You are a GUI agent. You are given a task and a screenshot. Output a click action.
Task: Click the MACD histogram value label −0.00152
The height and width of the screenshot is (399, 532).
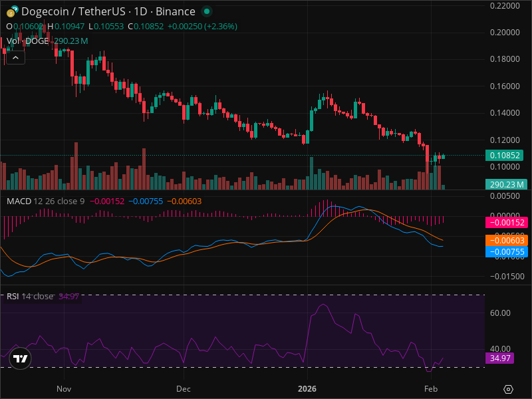[507, 223]
